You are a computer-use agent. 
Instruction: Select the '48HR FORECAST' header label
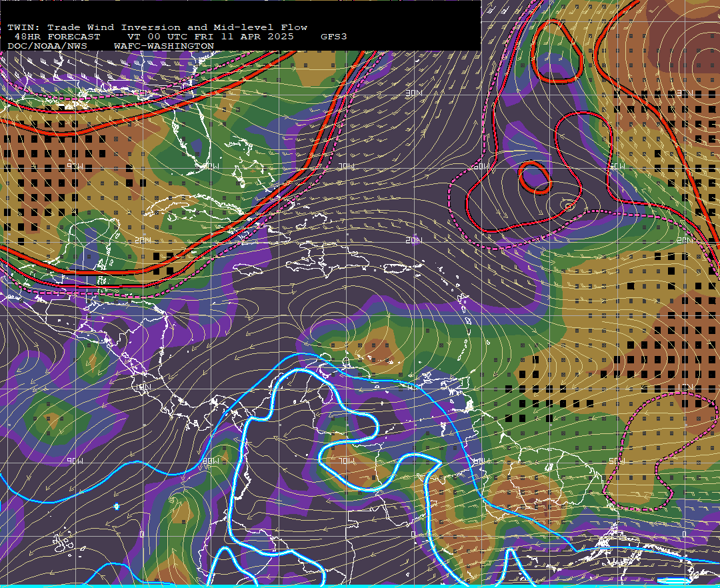(57, 37)
